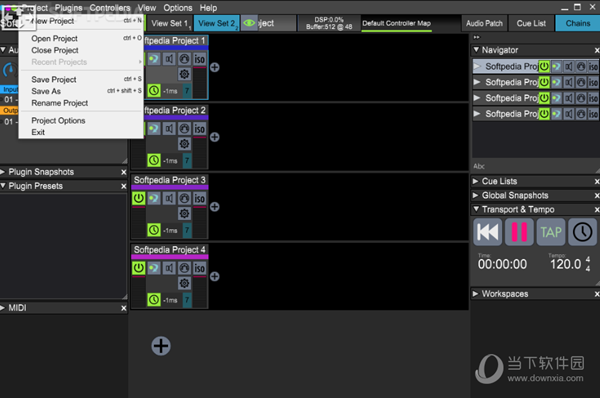
Task: Switch to View Set 1
Action: [x=170, y=23]
